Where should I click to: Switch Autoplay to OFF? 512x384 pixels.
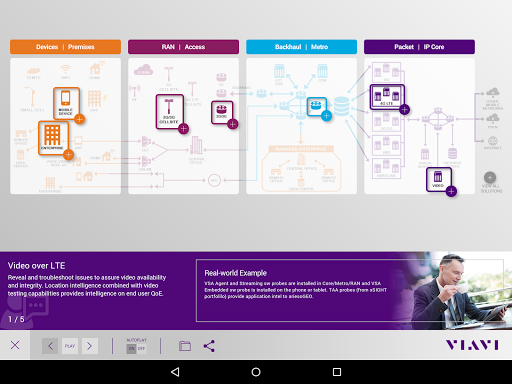coord(141,348)
